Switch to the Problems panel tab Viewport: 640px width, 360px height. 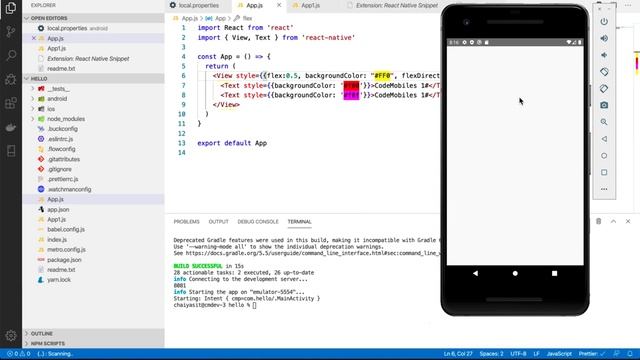pyautogui.click(x=187, y=222)
